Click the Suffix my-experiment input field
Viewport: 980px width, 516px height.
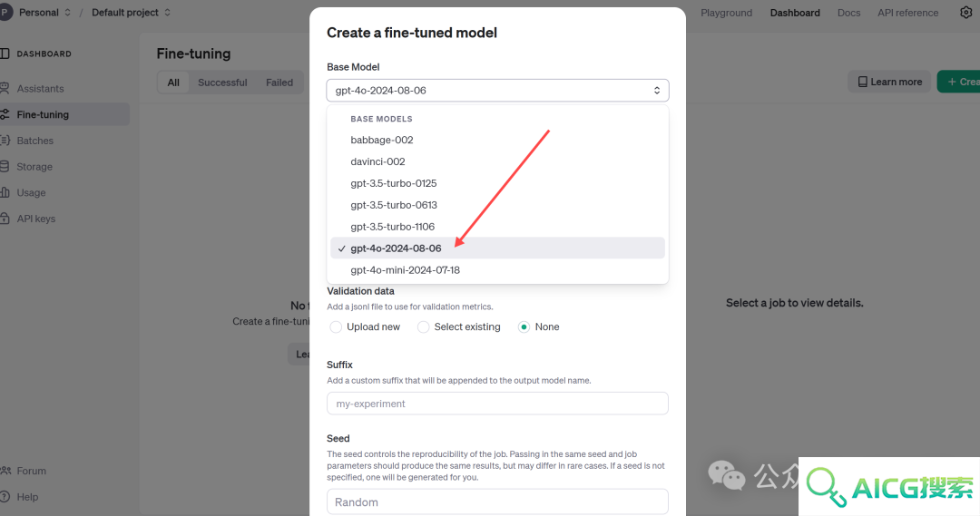(497, 404)
